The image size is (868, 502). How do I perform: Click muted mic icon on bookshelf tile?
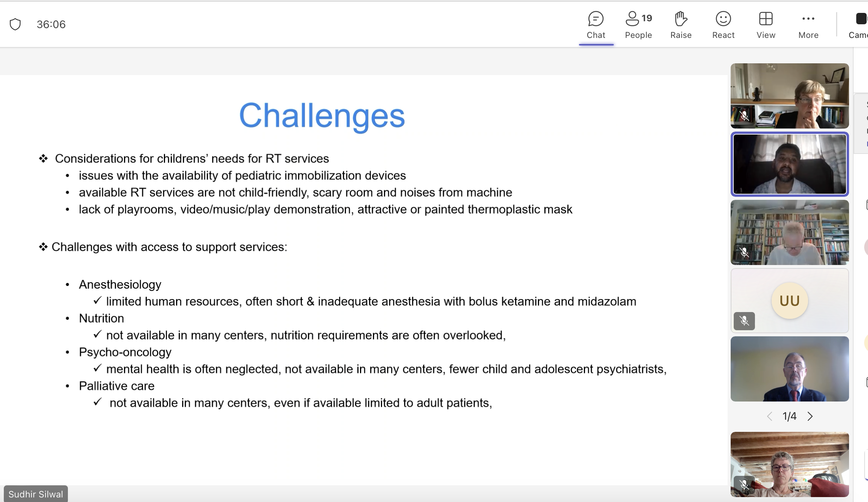click(744, 252)
